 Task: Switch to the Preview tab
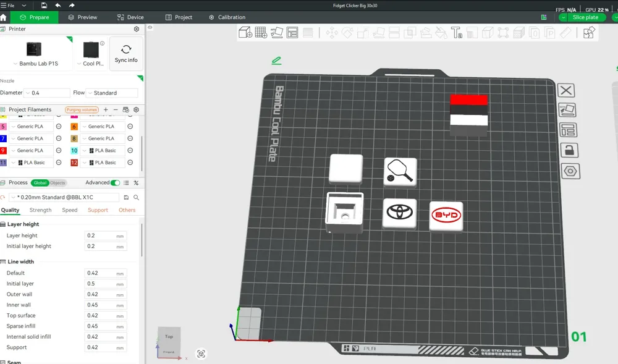[x=82, y=17]
